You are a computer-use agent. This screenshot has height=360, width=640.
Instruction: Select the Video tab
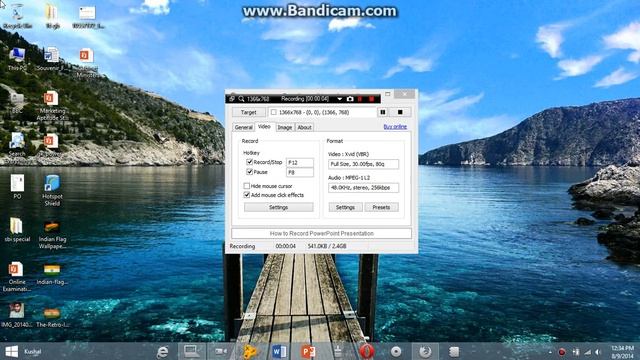click(264, 127)
